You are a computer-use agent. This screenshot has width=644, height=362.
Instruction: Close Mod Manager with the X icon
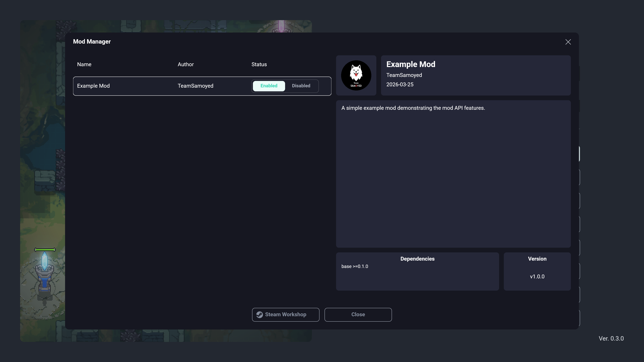pyautogui.click(x=568, y=42)
